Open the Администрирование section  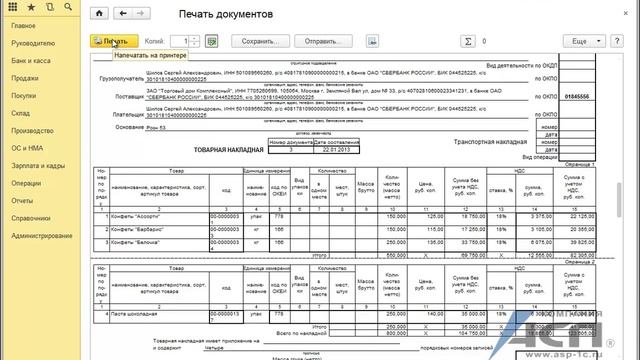42,236
